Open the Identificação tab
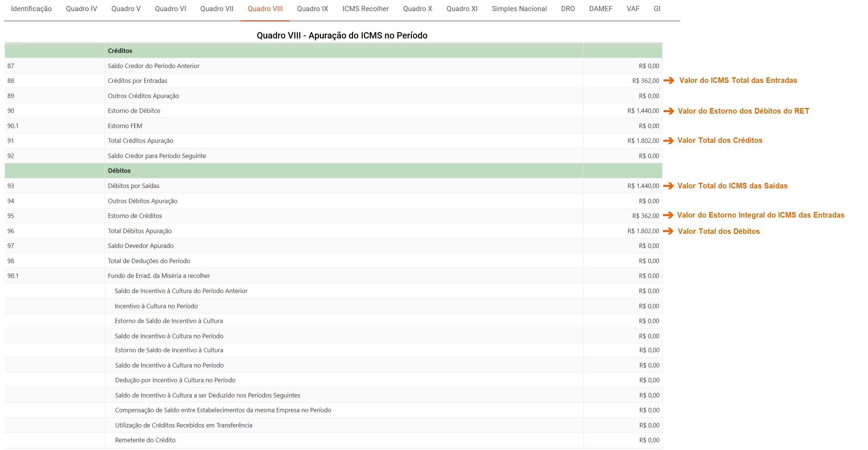The image size is (868, 450). pos(31,9)
